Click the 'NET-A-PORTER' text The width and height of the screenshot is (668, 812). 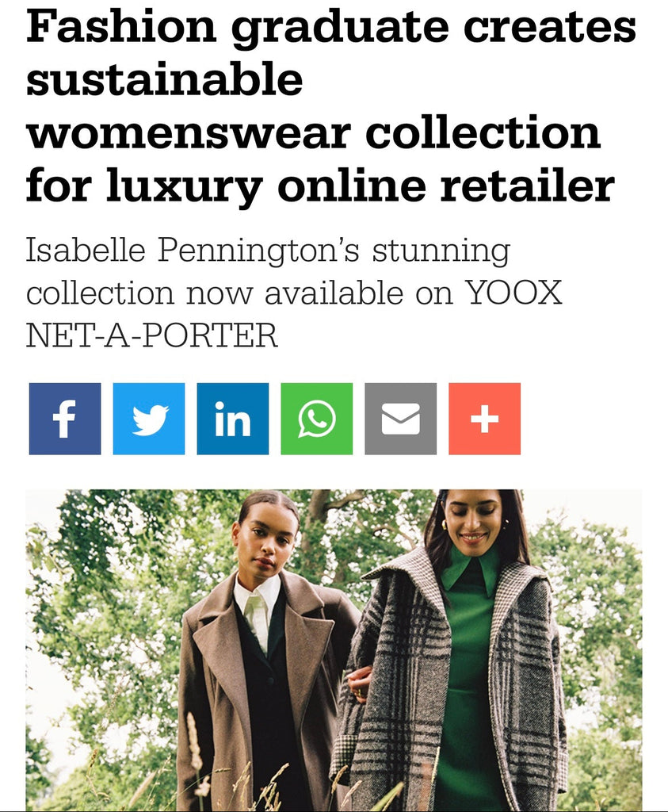[x=152, y=335]
